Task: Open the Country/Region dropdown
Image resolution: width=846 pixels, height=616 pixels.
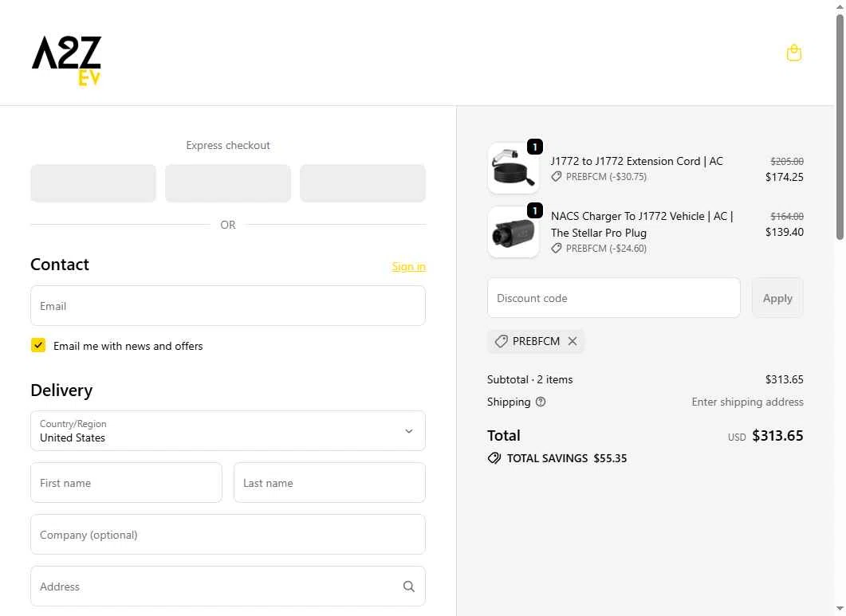Action: pyautogui.click(x=228, y=431)
